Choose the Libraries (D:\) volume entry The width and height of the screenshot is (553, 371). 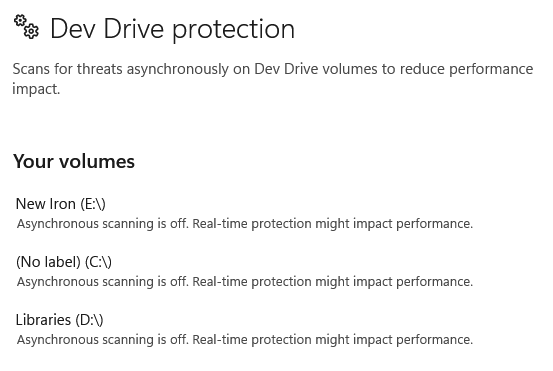click(60, 320)
